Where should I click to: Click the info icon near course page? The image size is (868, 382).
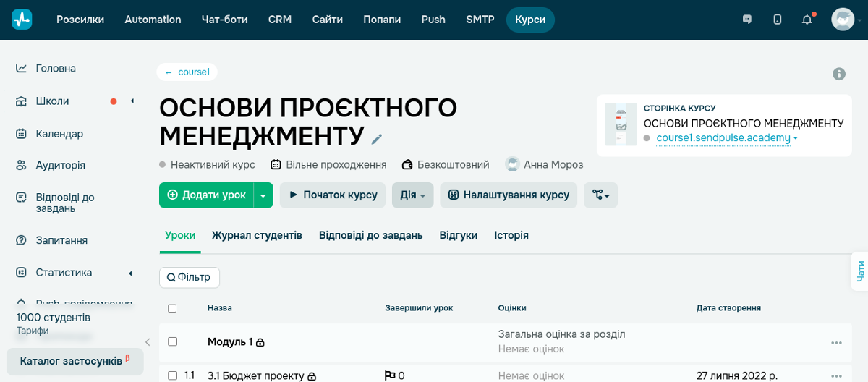[x=839, y=74]
